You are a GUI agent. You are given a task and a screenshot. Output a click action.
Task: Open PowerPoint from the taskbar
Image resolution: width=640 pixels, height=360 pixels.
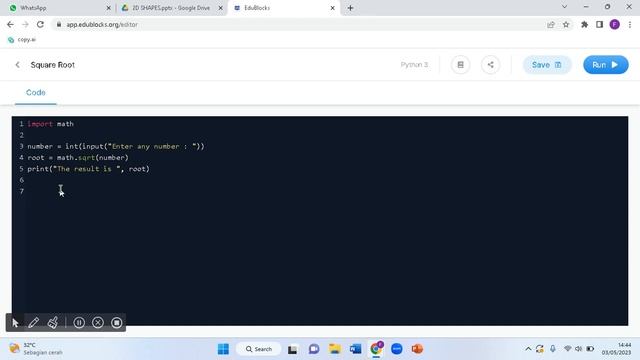coord(417,349)
